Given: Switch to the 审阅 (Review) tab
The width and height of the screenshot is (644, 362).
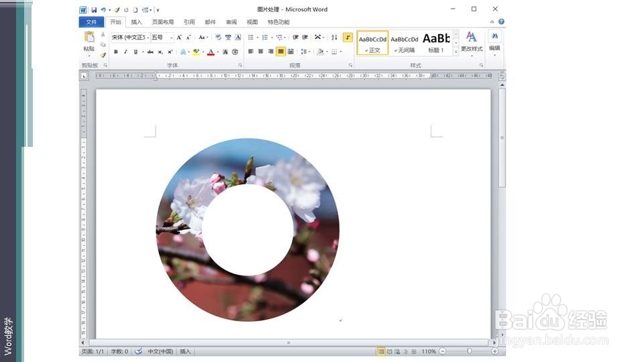Looking at the screenshot, I should click(x=231, y=22).
